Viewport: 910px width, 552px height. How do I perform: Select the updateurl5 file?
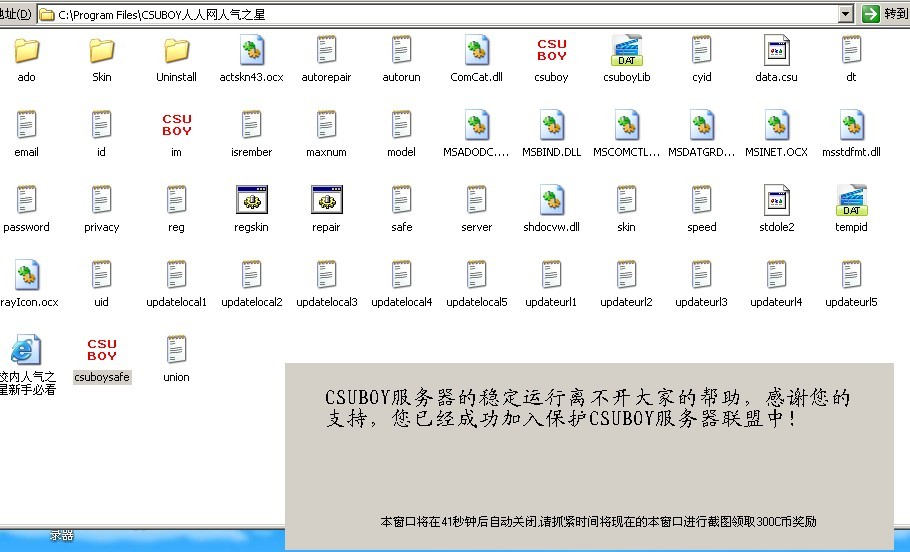[x=851, y=275]
